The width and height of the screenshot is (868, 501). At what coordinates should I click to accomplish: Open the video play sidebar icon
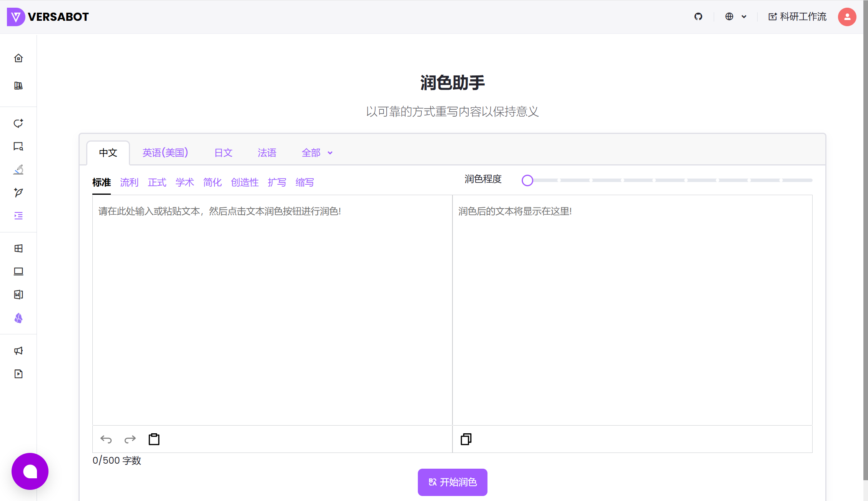[18, 374]
